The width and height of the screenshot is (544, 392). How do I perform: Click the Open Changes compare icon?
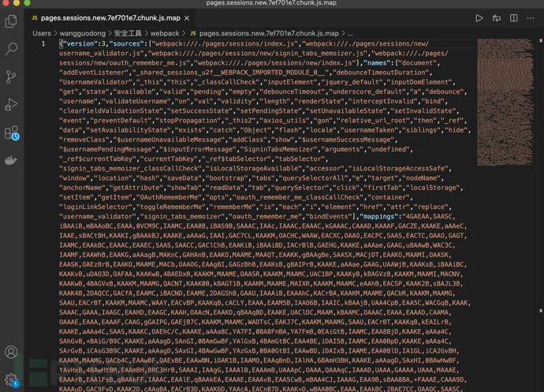tap(496, 17)
